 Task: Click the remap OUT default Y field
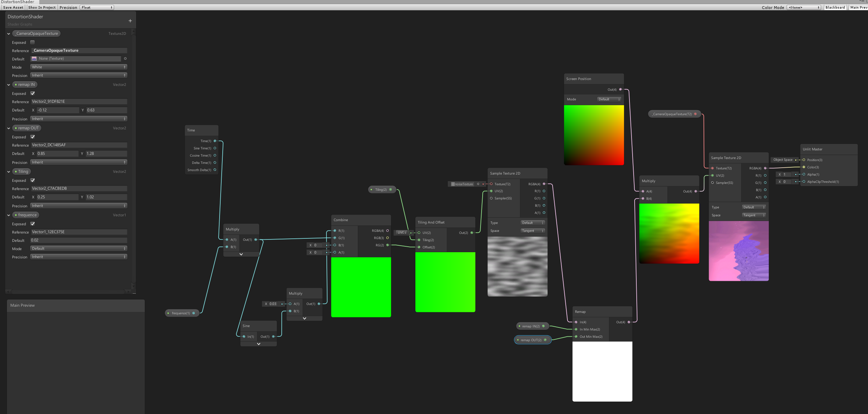tap(106, 154)
